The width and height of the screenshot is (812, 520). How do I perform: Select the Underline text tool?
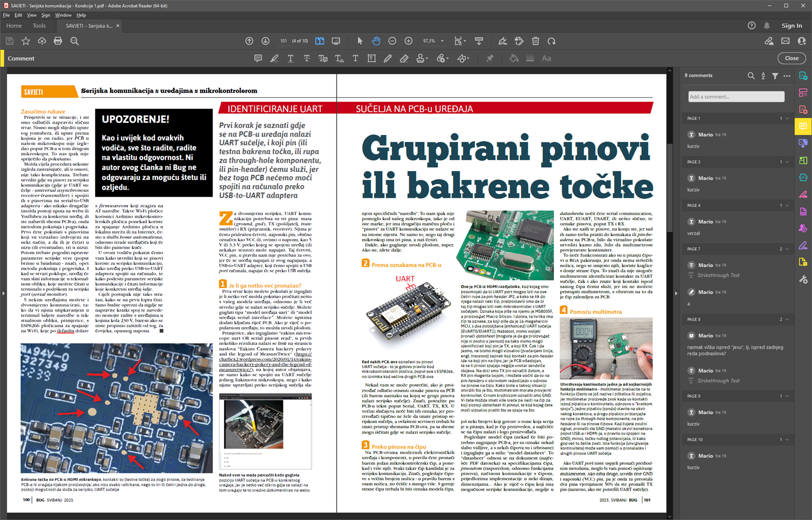(x=290, y=58)
